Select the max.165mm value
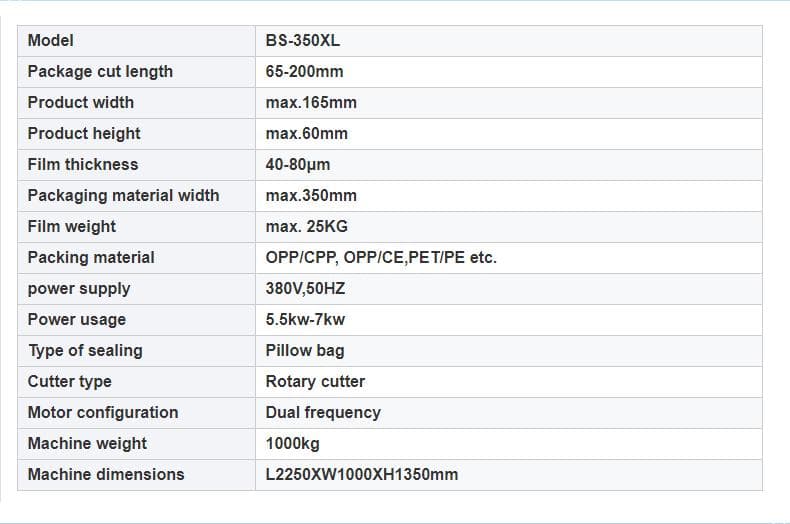This screenshot has width=790, height=524. 311,103
